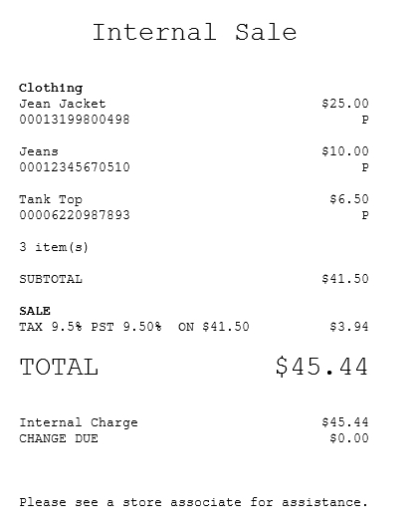
Task: Select barcode 00013199800498
Action: tap(75, 120)
